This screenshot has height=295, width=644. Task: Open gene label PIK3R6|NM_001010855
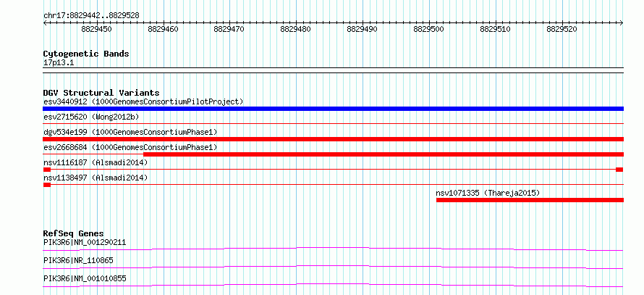pyautogui.click(x=85, y=278)
